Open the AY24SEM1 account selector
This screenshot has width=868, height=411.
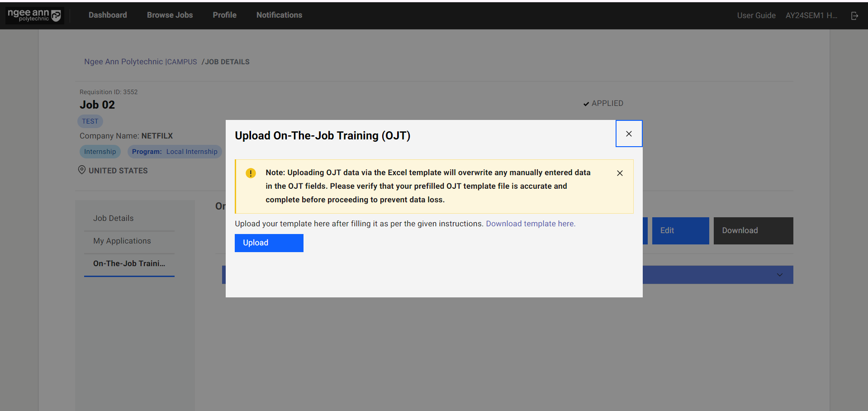pos(811,15)
